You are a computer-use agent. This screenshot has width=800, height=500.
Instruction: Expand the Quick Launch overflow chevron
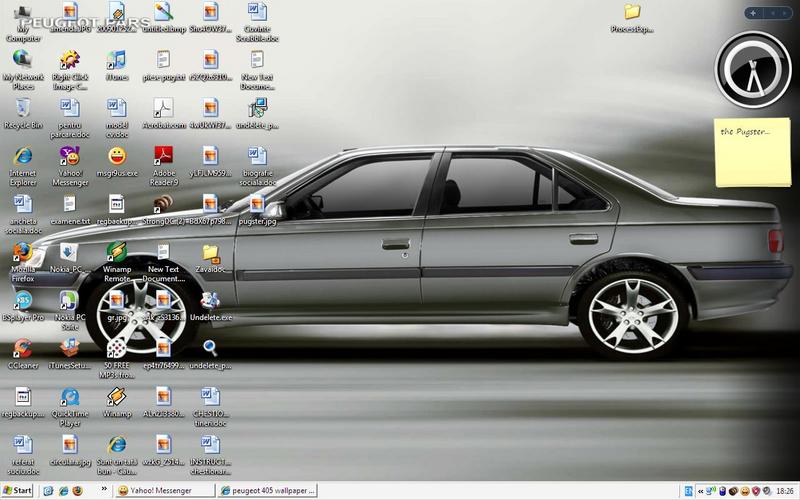tap(104, 489)
